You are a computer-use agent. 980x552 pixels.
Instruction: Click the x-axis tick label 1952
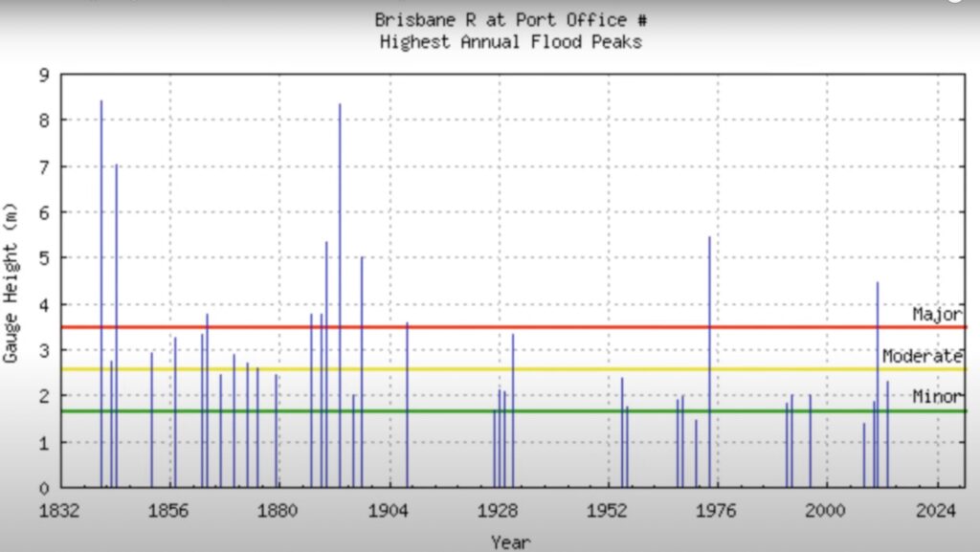[x=607, y=511]
